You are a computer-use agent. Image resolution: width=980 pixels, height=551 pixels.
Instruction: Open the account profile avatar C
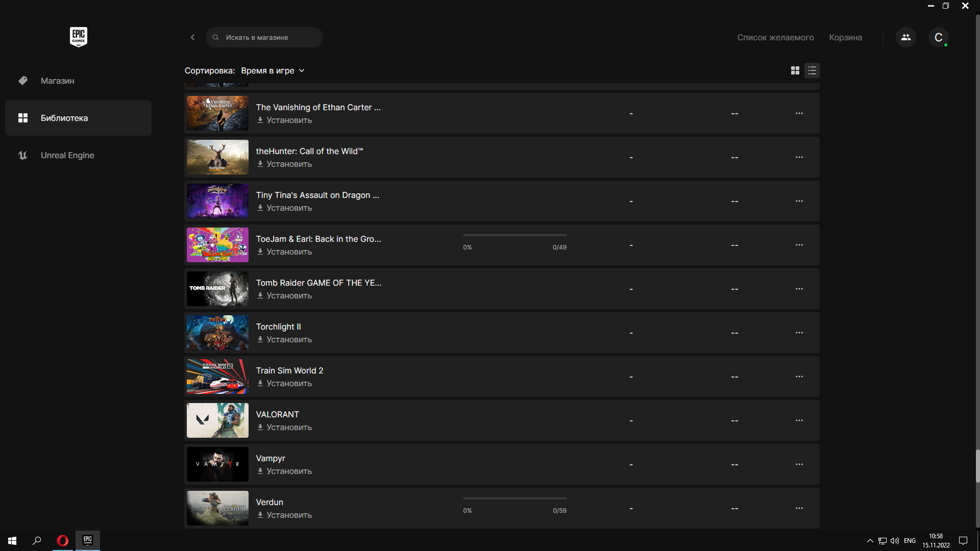click(x=938, y=37)
